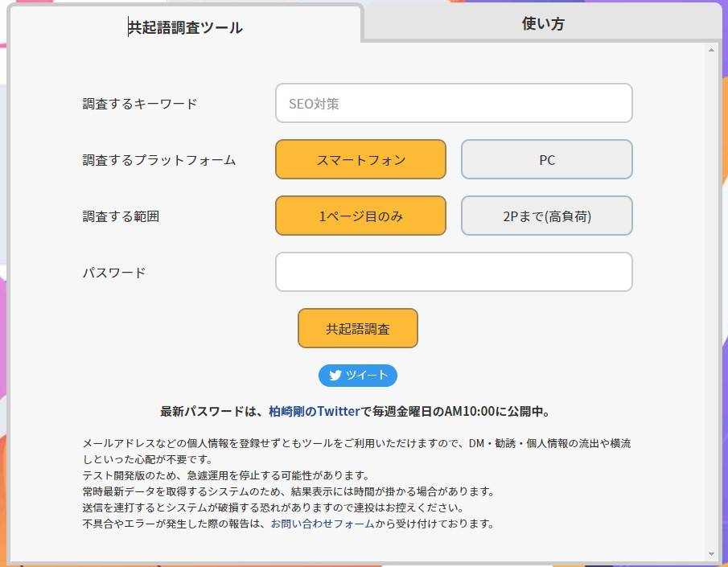Focus the keyword field showing SEO対策
This screenshot has height=567, width=728.
454,103
